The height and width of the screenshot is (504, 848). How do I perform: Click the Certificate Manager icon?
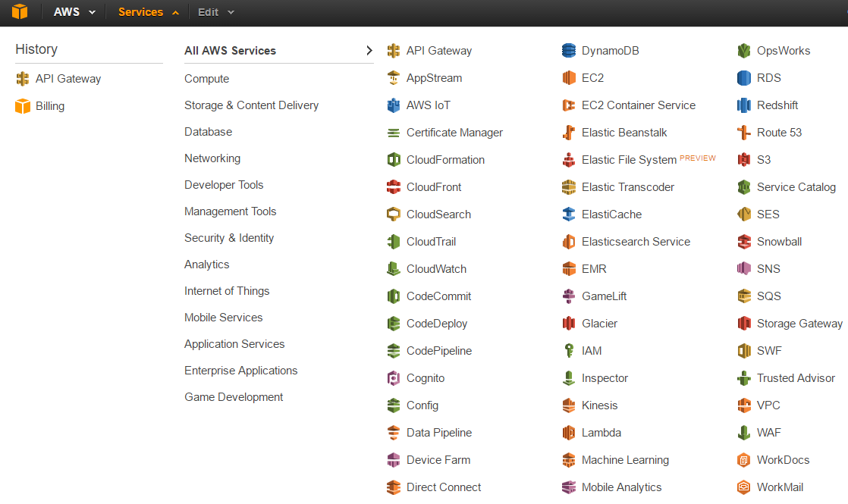tap(394, 133)
